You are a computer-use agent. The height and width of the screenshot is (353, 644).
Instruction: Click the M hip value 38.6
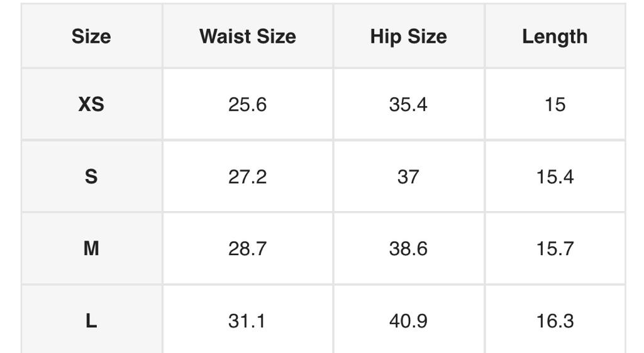tap(408, 249)
